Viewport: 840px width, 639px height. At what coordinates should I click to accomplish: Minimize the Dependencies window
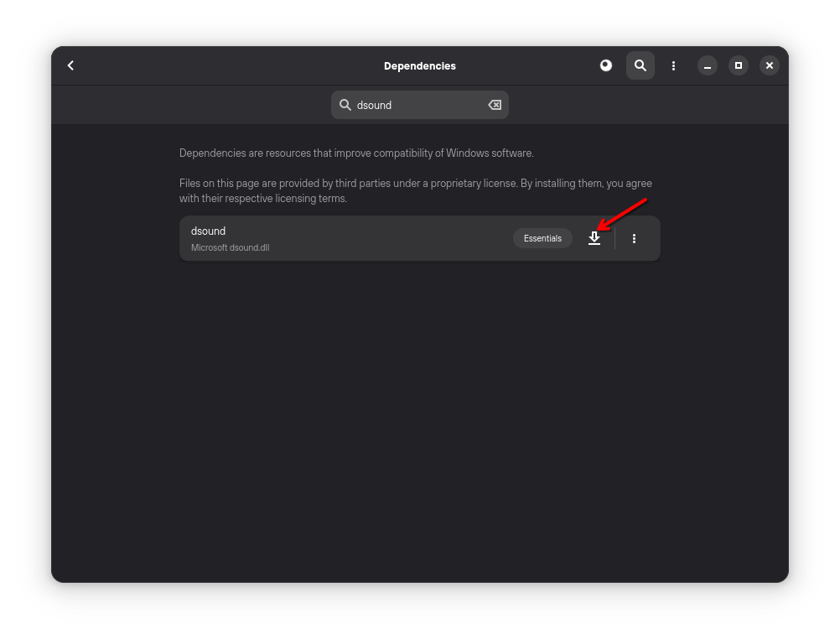pyautogui.click(x=708, y=65)
